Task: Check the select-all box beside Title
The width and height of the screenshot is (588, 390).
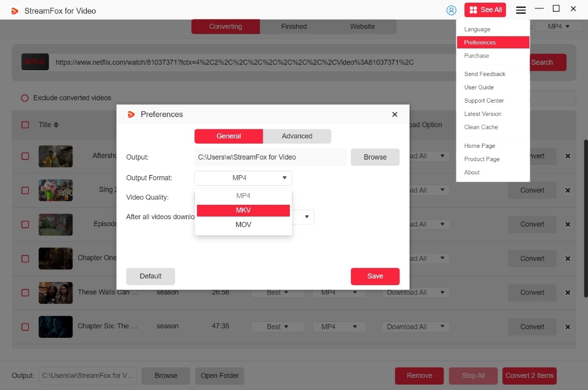Action: point(25,125)
